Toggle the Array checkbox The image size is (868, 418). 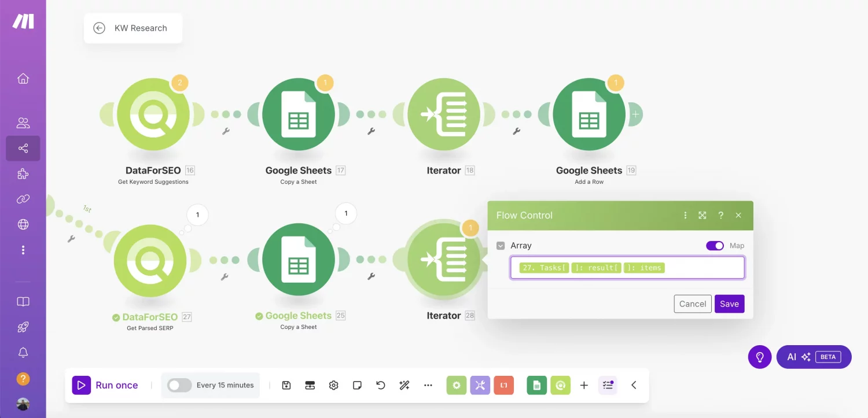click(x=501, y=246)
